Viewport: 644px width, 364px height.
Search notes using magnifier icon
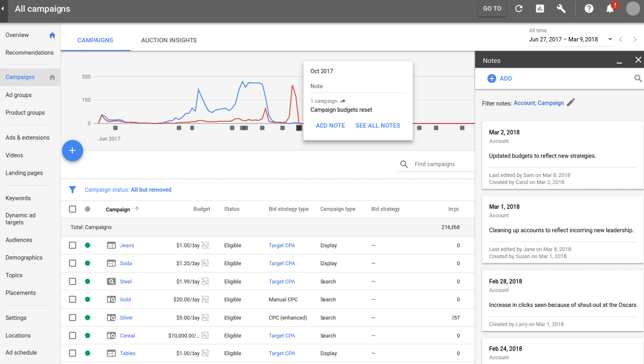pyautogui.click(x=638, y=78)
